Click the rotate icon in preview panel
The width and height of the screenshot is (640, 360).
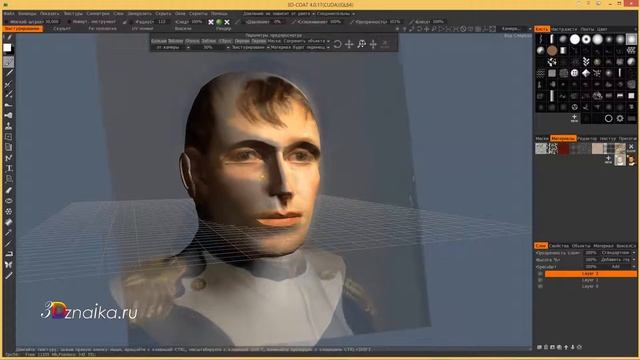click(338, 44)
